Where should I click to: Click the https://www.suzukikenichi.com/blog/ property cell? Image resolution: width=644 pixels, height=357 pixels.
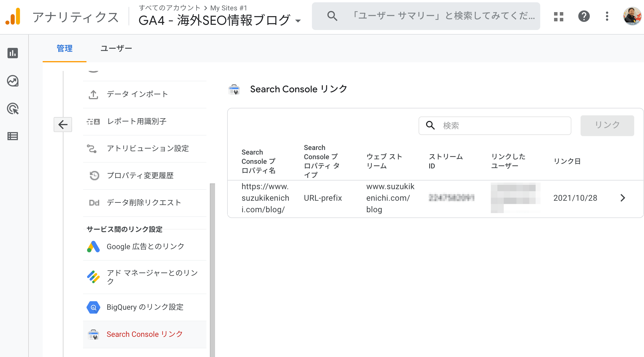(x=265, y=198)
